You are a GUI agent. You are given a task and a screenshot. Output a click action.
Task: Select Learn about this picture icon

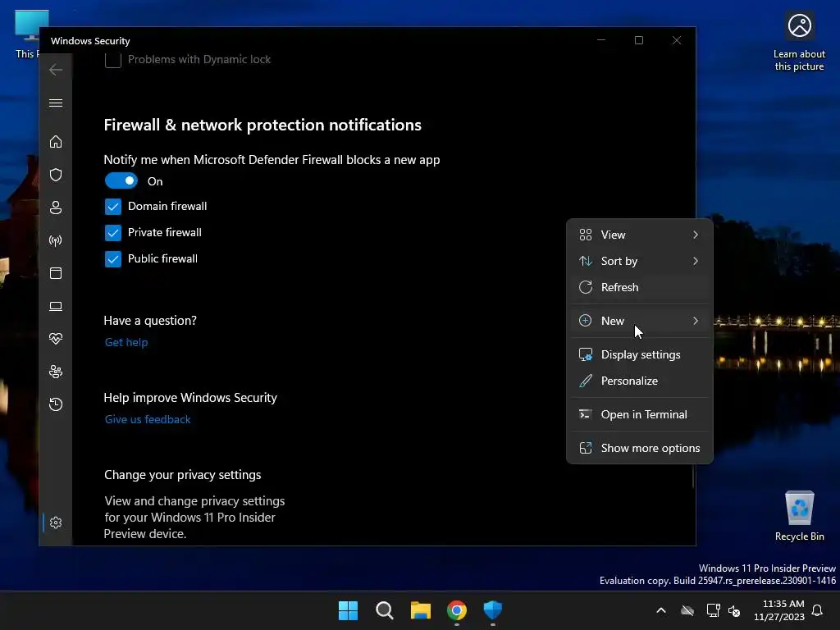(799, 42)
